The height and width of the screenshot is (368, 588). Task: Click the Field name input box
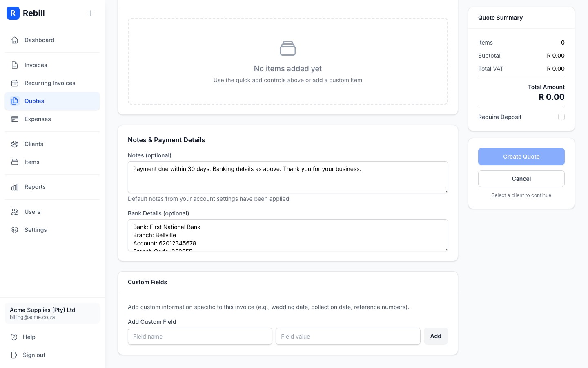[x=200, y=336]
